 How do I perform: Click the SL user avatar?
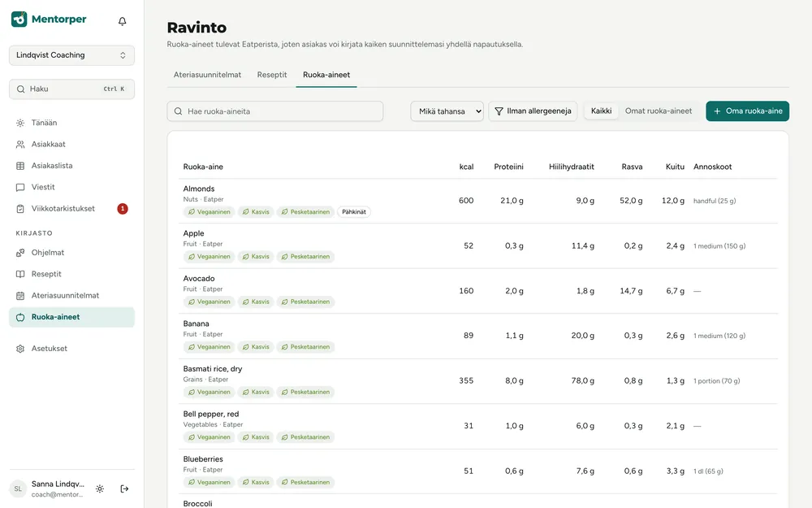pyautogui.click(x=18, y=488)
